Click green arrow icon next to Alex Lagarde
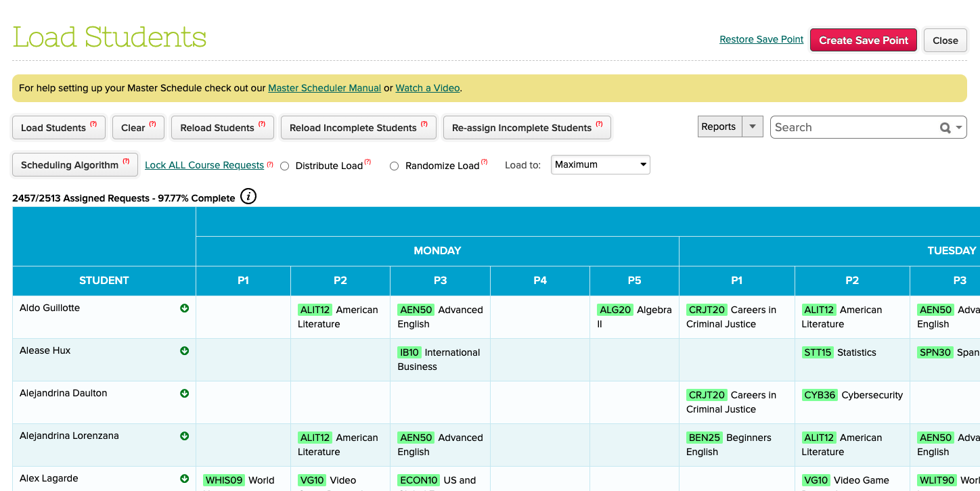980x491 pixels. click(184, 479)
